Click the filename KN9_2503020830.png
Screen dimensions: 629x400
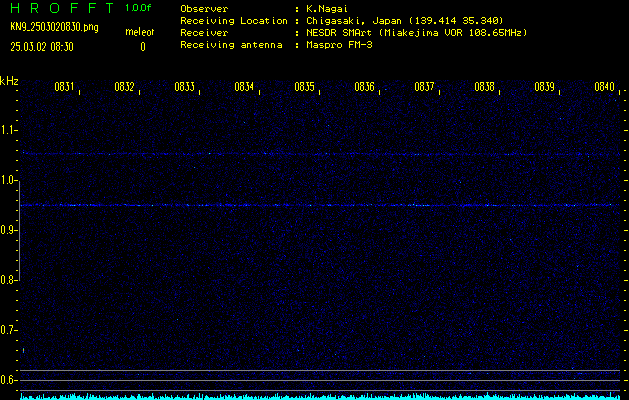tap(54, 28)
